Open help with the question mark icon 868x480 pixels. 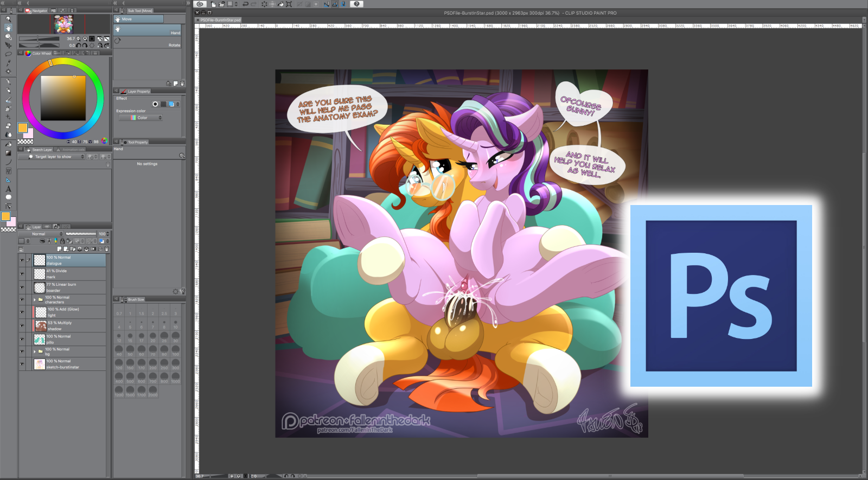click(356, 4)
